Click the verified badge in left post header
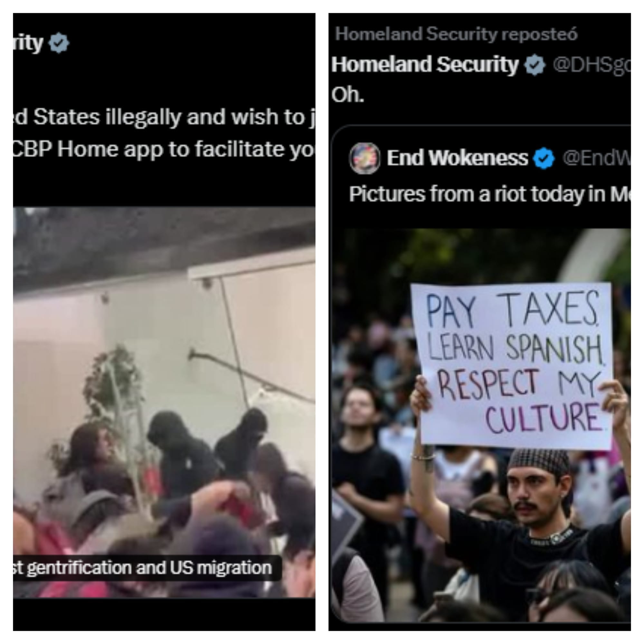The image size is (644, 644). point(59,43)
